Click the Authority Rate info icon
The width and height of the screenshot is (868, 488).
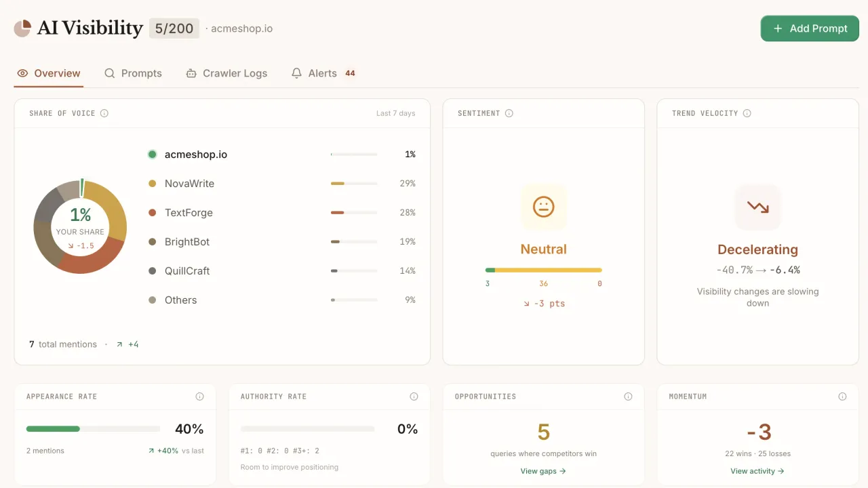coord(414,396)
